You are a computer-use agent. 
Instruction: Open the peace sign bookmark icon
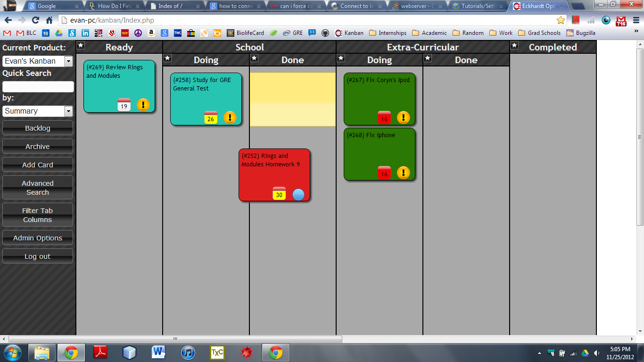138,33
